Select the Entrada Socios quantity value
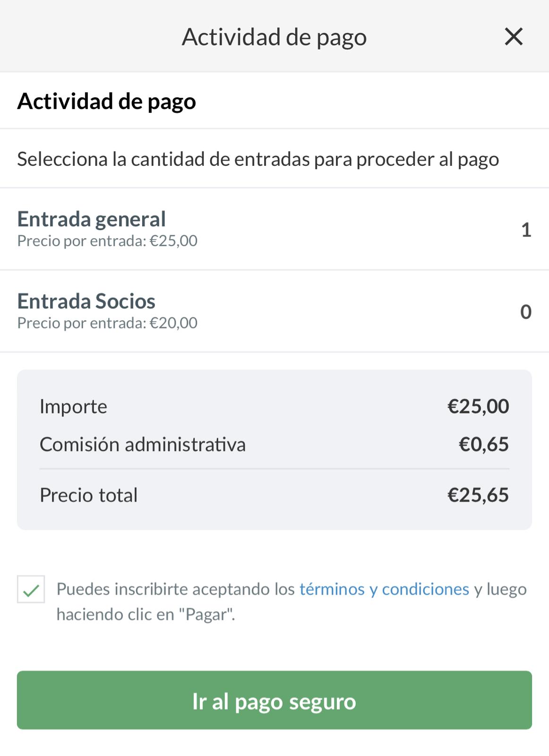 526,312
